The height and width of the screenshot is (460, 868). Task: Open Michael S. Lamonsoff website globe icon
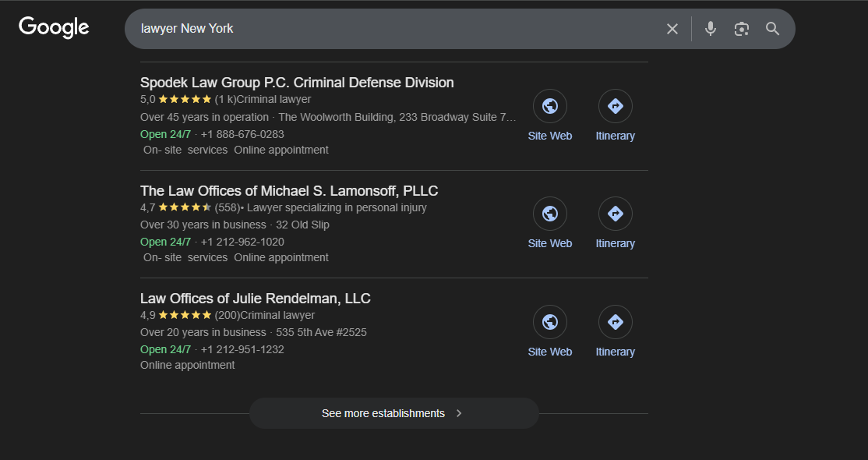[549, 214]
